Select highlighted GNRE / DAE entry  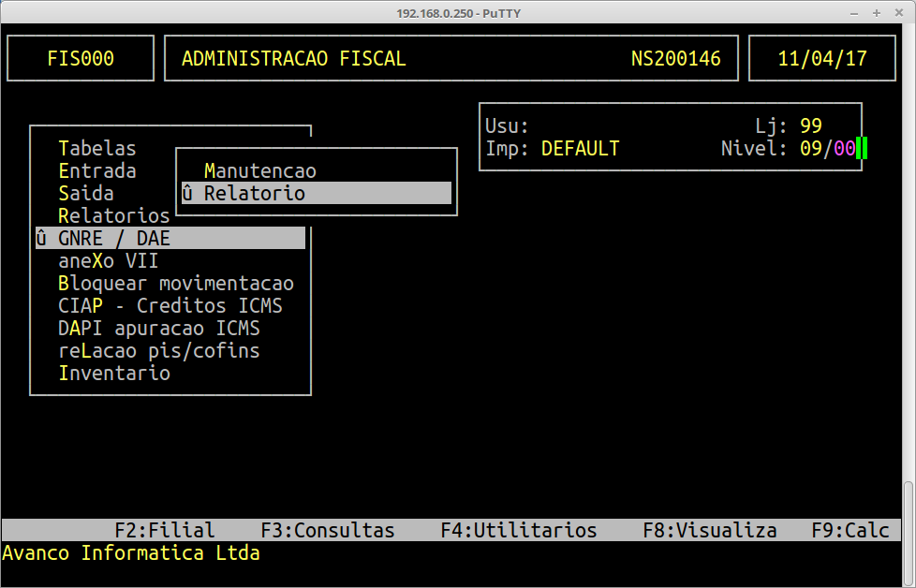coord(170,239)
